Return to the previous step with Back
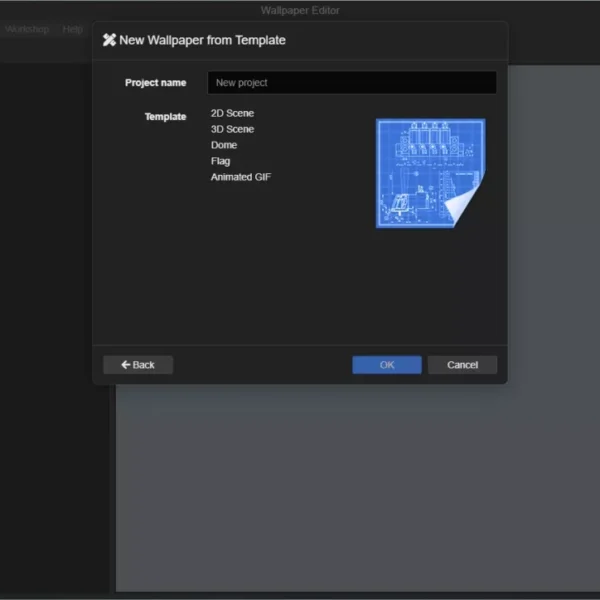The height and width of the screenshot is (600, 600). point(138,365)
